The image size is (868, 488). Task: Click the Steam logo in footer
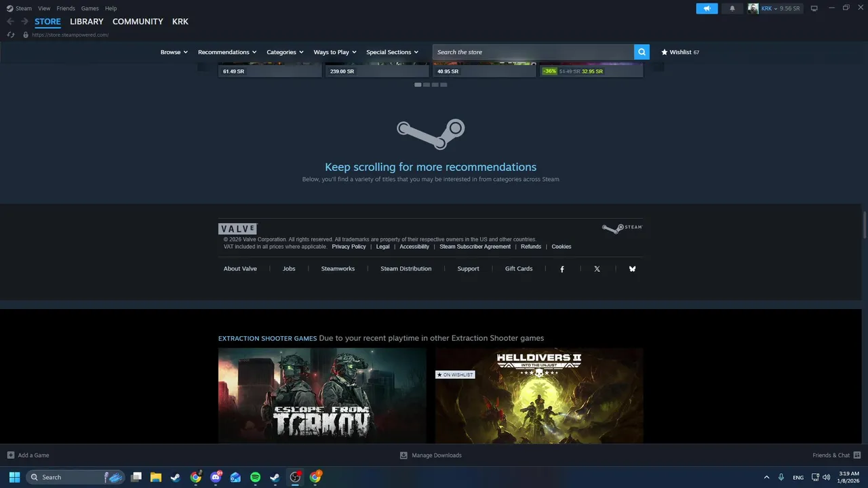point(622,228)
